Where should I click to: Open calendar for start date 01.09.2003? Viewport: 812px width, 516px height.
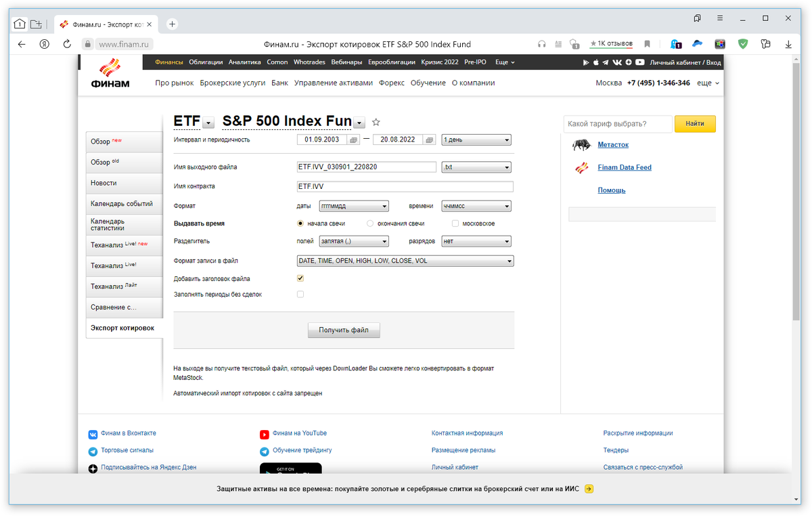353,140
